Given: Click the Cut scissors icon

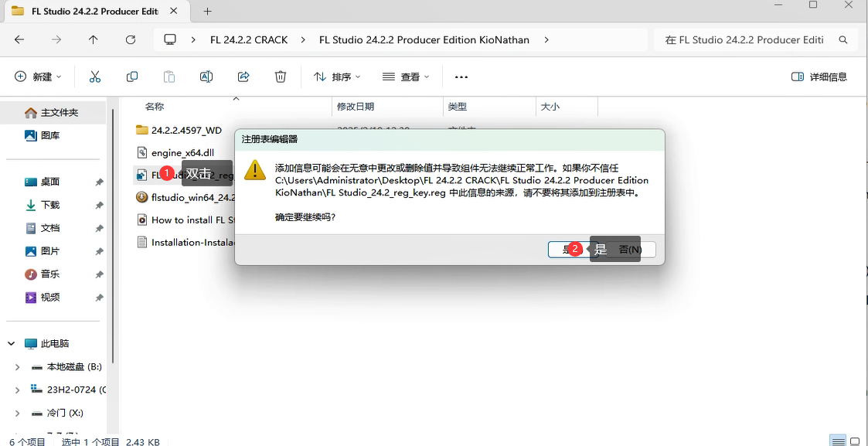Looking at the screenshot, I should tap(94, 77).
